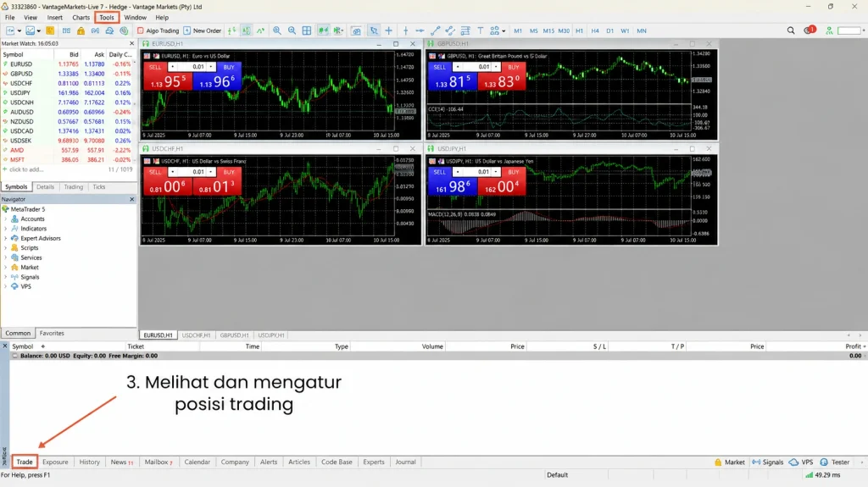Toggle chart auto scroll icon
Image resolution: width=868 pixels, height=487 pixels.
point(323,31)
